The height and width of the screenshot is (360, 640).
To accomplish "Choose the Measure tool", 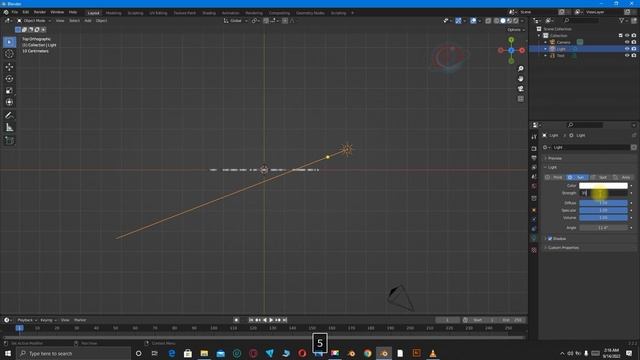I will click(x=9, y=128).
